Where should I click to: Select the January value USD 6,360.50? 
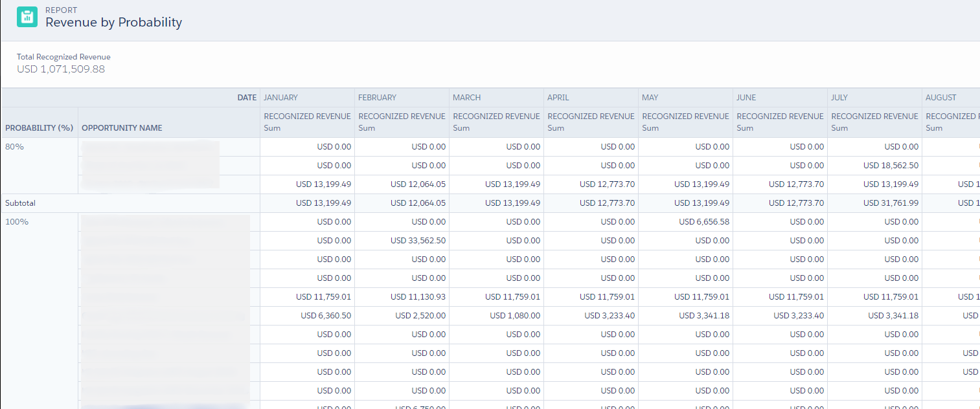(326, 316)
